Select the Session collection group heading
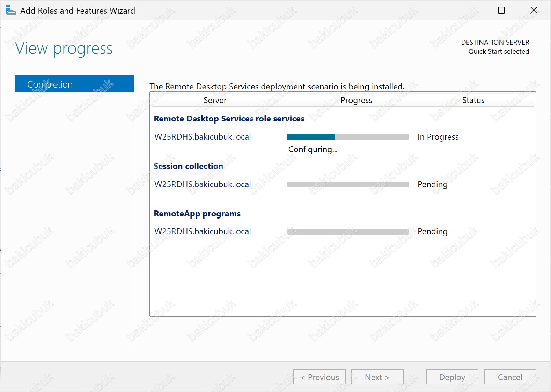 [189, 166]
